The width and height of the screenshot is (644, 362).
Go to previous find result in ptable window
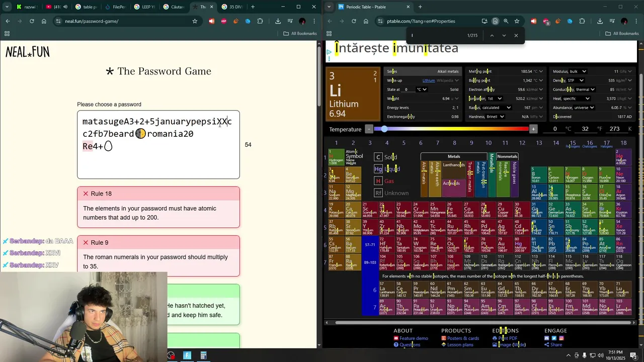(x=492, y=35)
